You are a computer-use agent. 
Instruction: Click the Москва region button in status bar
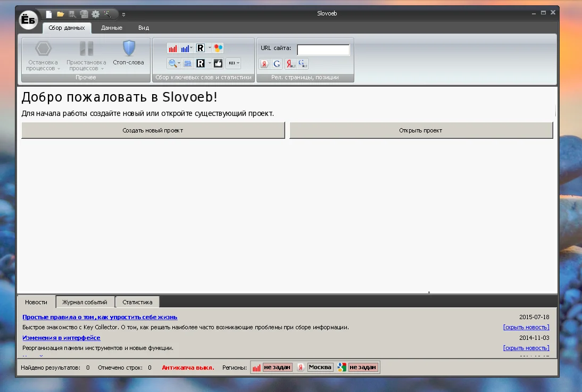pyautogui.click(x=320, y=368)
